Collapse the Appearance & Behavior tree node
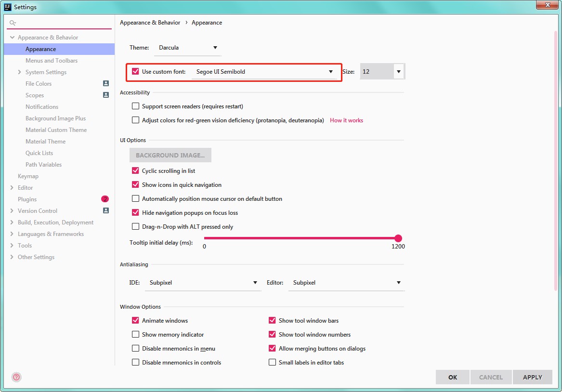The image size is (562, 392). pos(12,37)
